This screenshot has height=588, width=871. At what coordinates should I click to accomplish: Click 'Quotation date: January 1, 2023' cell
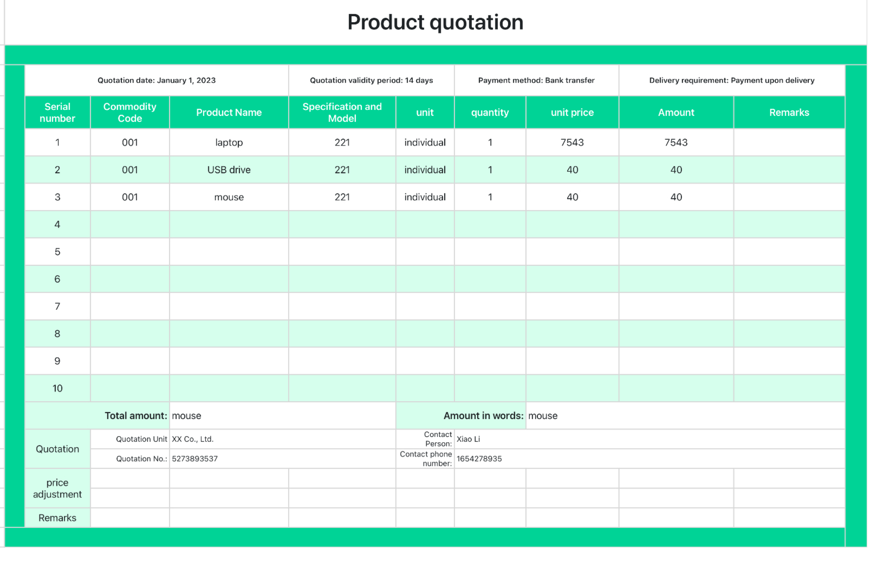[157, 80]
